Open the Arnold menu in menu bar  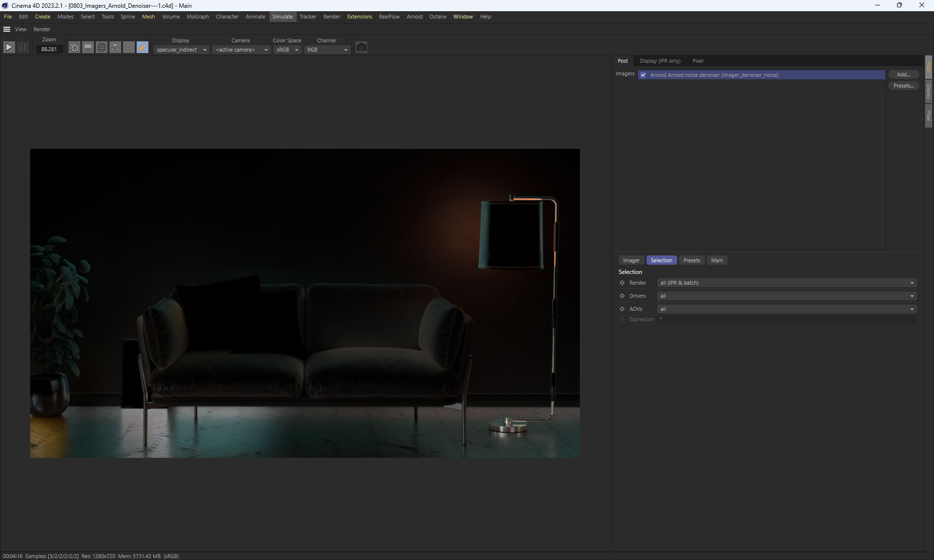pyautogui.click(x=414, y=17)
